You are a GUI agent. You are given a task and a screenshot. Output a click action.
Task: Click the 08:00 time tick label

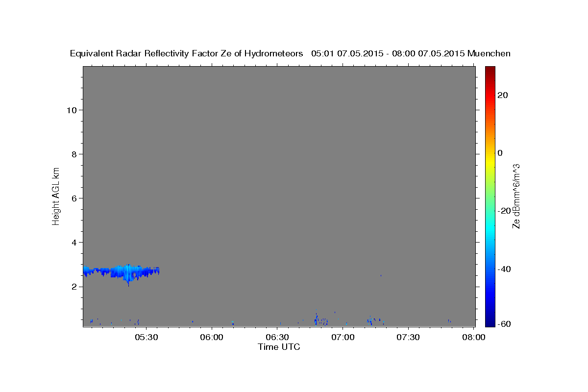pos(474,337)
